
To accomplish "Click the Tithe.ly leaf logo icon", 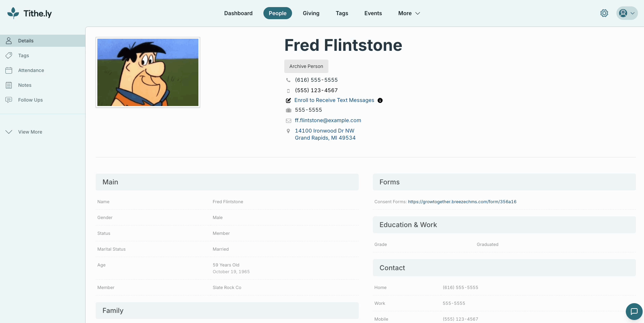I will pos(13,13).
